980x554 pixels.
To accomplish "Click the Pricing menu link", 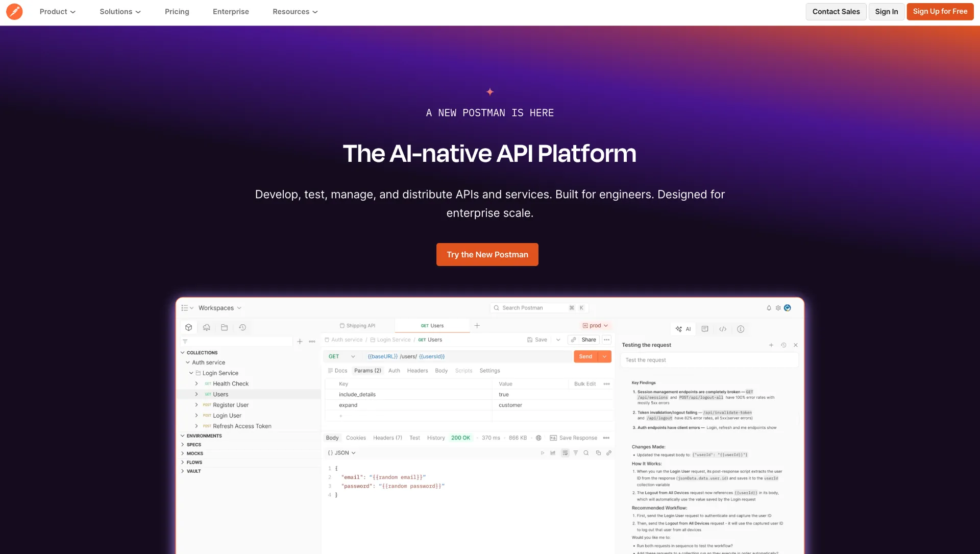I will point(177,11).
